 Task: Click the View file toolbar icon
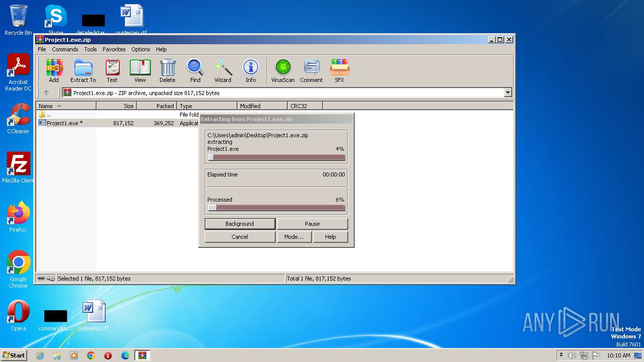(x=140, y=71)
